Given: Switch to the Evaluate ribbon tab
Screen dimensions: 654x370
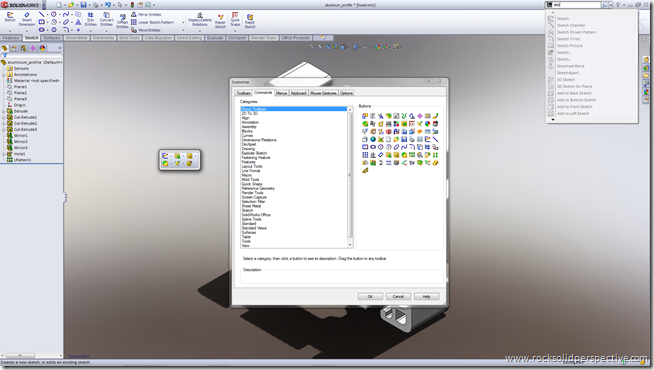Looking at the screenshot, I should point(215,38).
